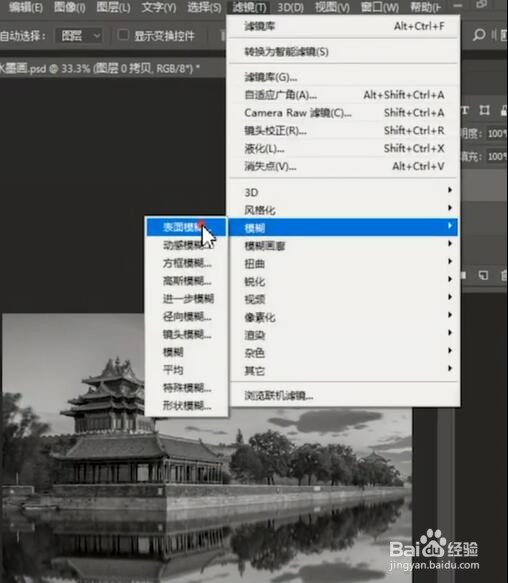
Task: Select 动感模糊 in blur submenu
Action: [x=186, y=245]
